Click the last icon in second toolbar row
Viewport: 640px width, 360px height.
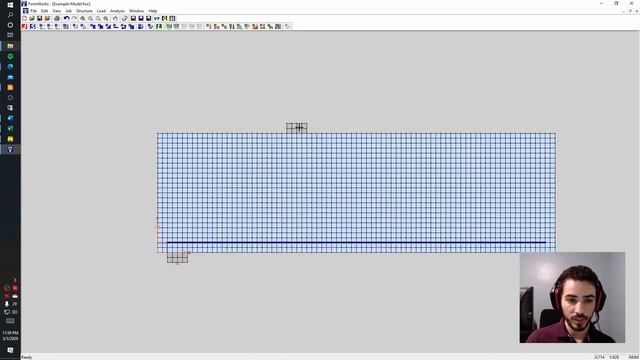pyautogui.click(x=287, y=26)
